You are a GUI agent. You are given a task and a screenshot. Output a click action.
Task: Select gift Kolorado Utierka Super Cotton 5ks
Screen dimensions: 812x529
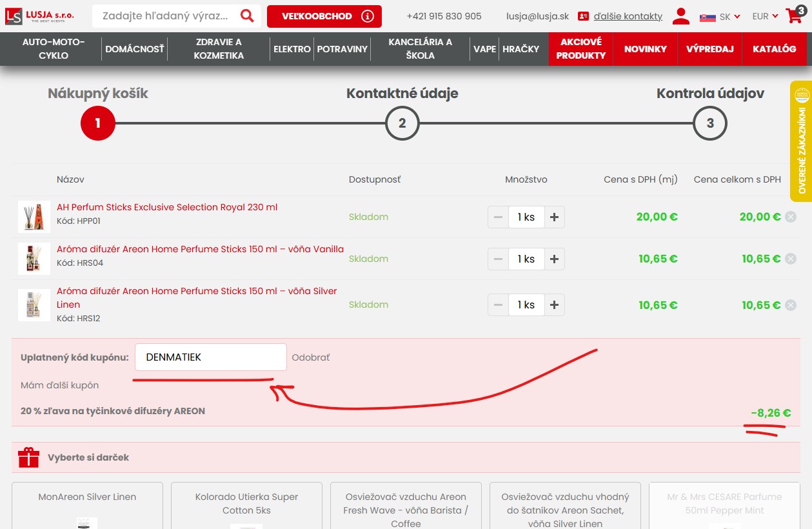246,506
